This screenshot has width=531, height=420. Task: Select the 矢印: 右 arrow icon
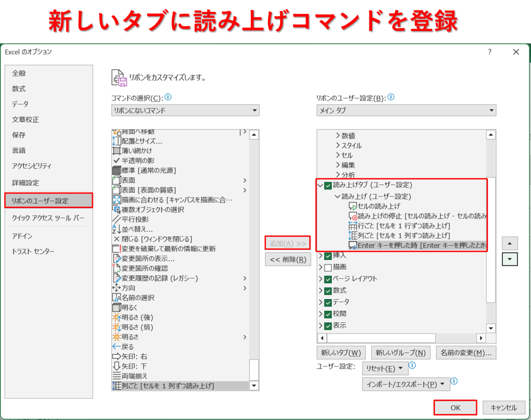(116, 356)
